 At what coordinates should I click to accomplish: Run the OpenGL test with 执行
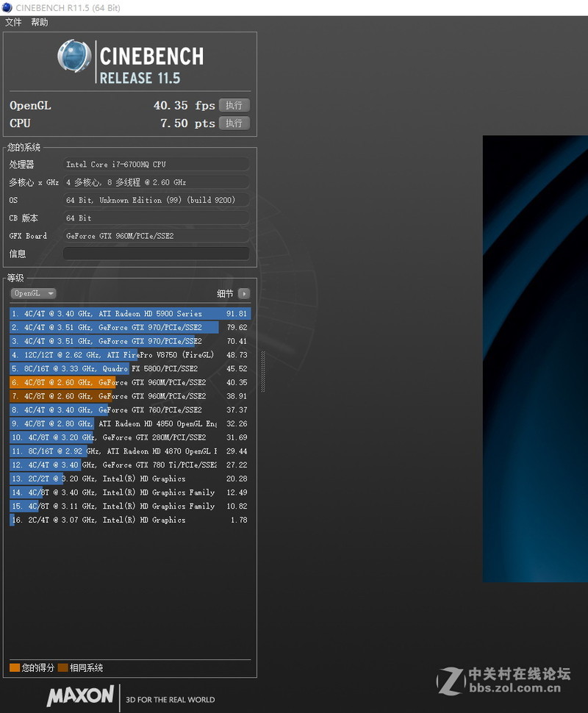pyautogui.click(x=234, y=105)
